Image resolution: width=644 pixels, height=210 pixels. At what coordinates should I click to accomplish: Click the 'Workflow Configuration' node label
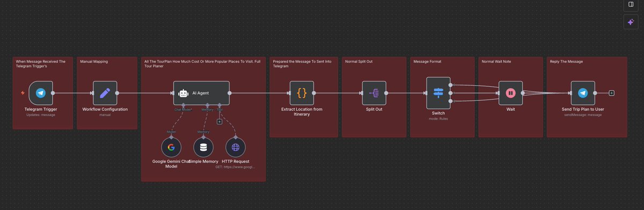(x=105, y=110)
